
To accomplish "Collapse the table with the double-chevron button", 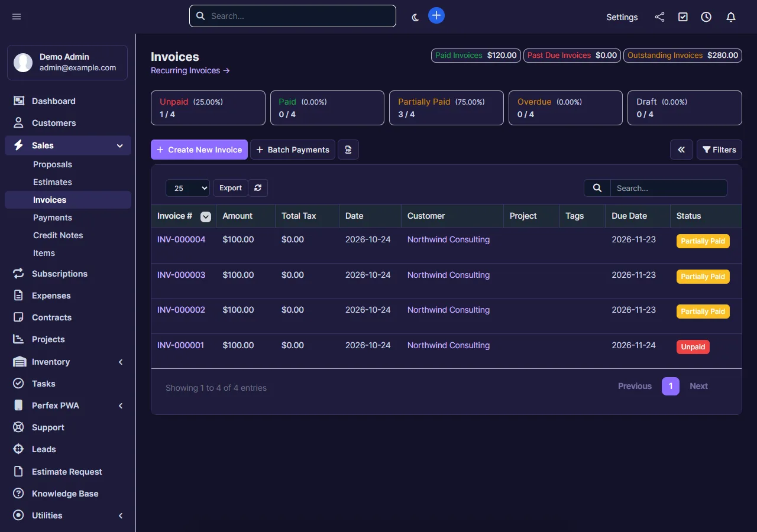I will (x=681, y=150).
